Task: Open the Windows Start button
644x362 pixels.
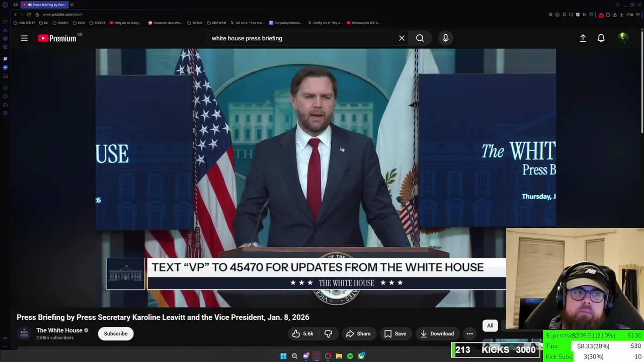Action: tap(283, 356)
